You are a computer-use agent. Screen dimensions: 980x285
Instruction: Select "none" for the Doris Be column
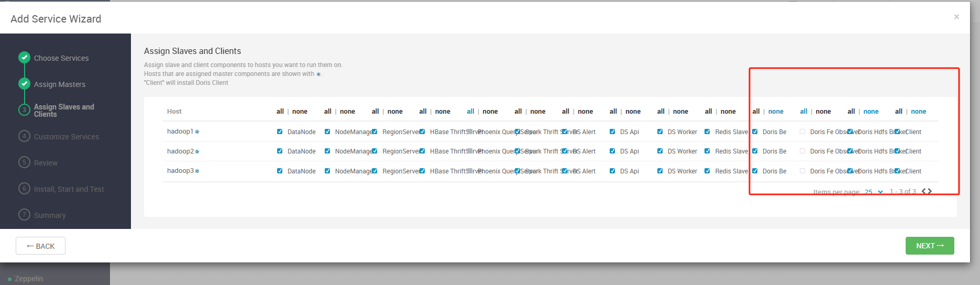tap(776, 112)
